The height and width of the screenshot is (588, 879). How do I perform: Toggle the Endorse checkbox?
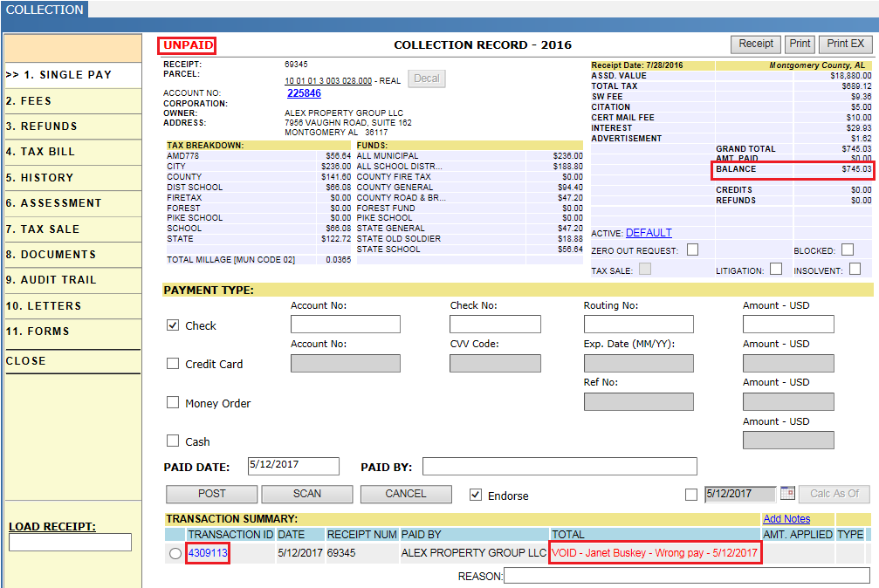pos(476,495)
